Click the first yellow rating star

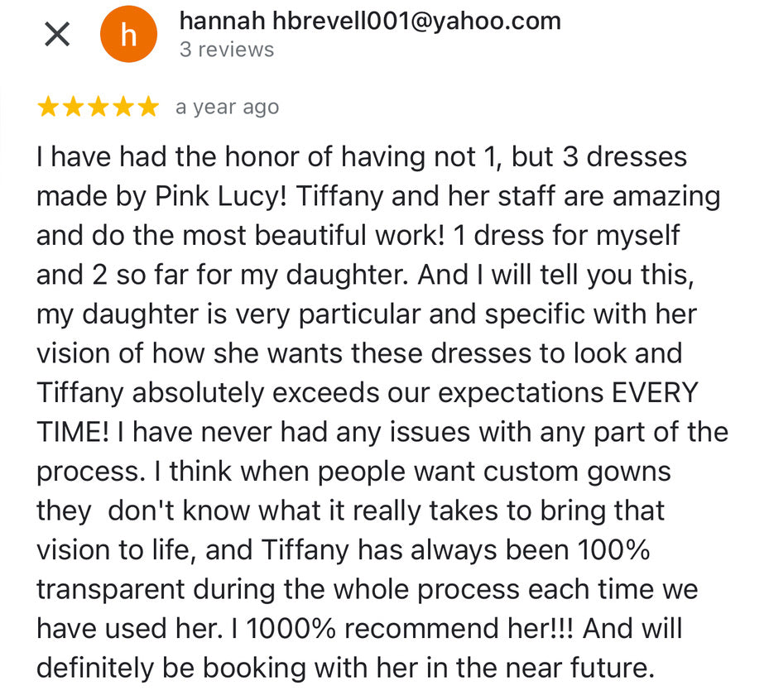coord(49,107)
